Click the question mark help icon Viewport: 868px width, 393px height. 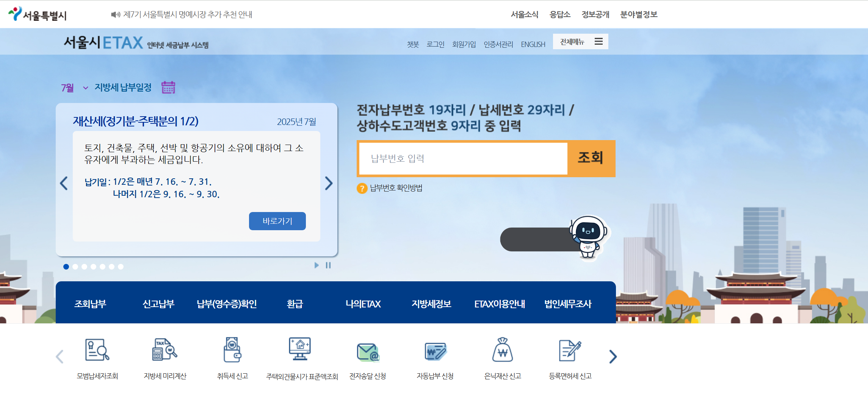point(362,188)
